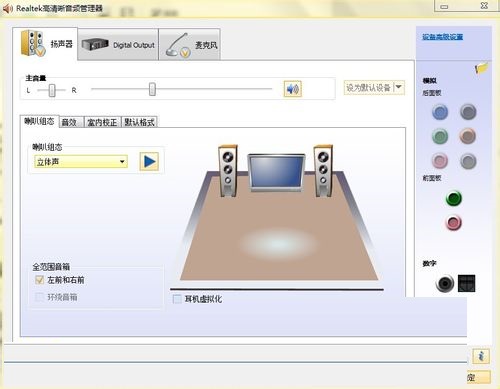Click the main volume slider handle

[x=152, y=89]
